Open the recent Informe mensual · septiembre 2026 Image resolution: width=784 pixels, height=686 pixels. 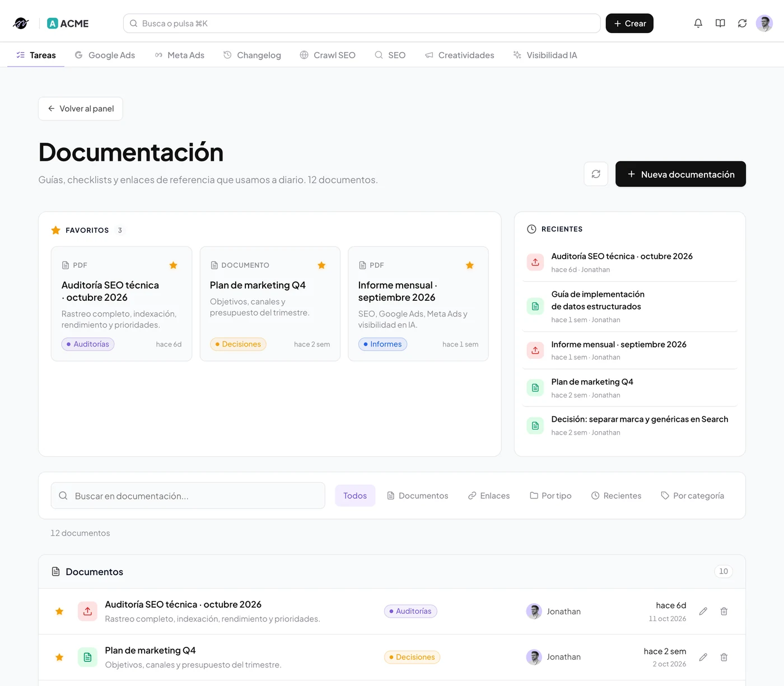(630, 351)
